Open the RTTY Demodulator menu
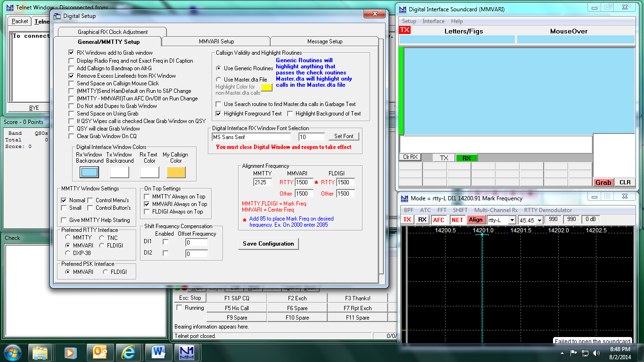644x362 pixels. pos(548,210)
